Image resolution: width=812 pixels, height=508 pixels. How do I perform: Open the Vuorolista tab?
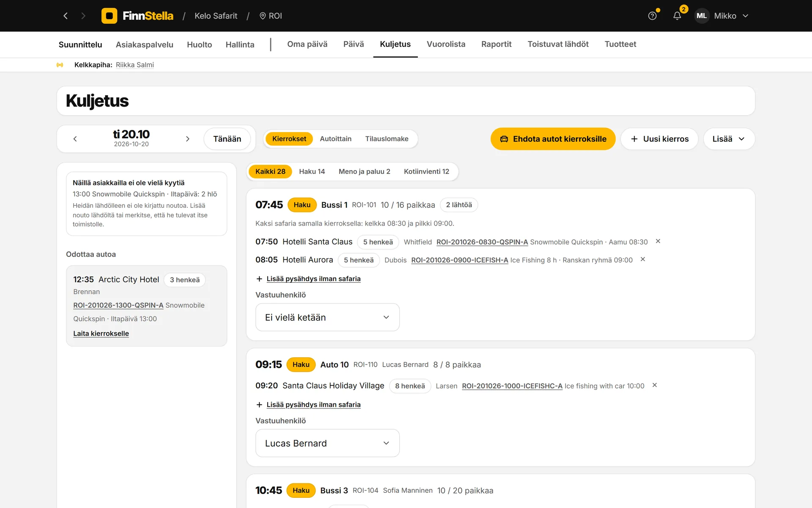[446, 44]
